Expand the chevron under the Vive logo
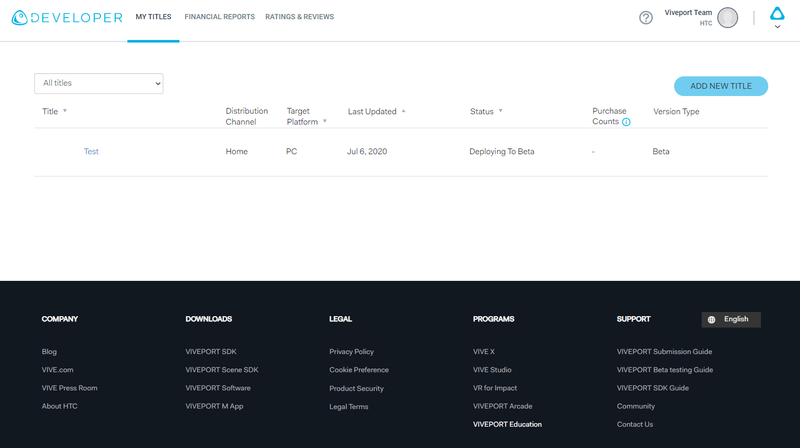The height and width of the screenshot is (448, 800). pos(777,27)
